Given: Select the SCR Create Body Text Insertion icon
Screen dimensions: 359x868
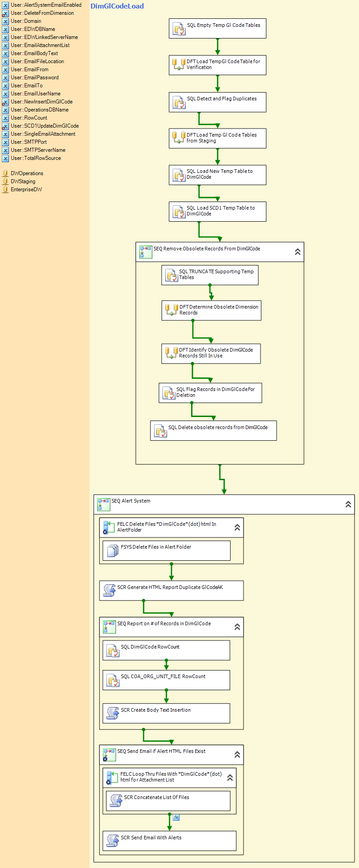Looking at the screenshot, I should [113, 713].
